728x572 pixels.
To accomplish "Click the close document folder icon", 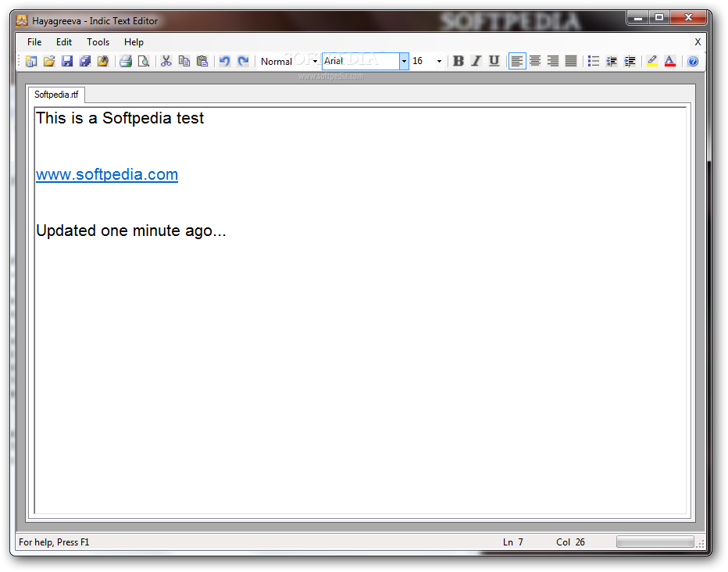I will tap(103, 61).
